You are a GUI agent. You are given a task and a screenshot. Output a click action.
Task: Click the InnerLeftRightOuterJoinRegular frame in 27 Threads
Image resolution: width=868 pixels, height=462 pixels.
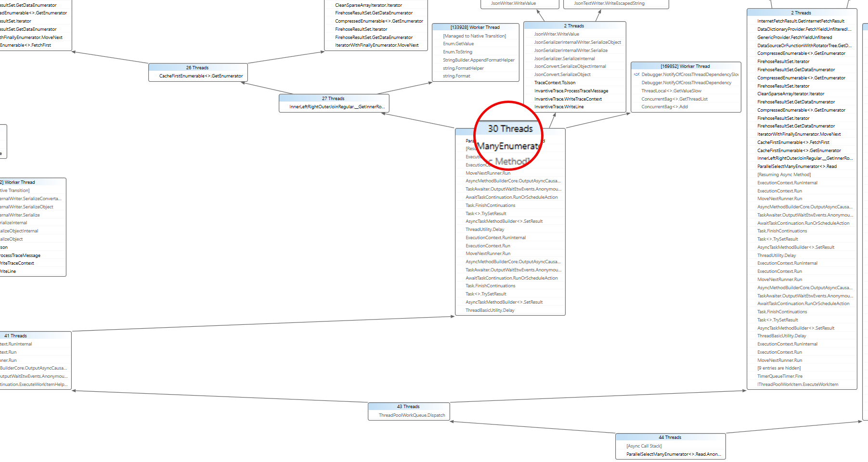coord(336,107)
